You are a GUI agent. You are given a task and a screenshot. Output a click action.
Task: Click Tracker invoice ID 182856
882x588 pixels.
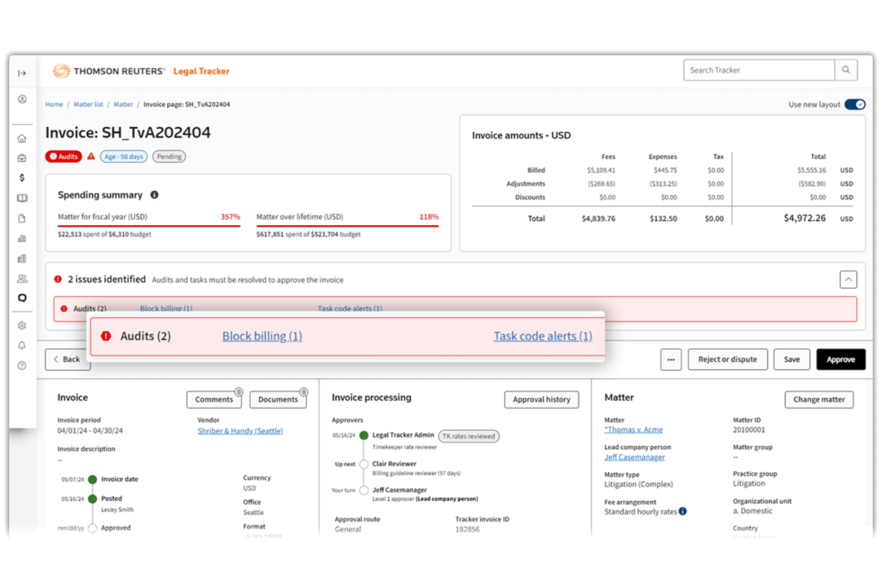point(467,529)
